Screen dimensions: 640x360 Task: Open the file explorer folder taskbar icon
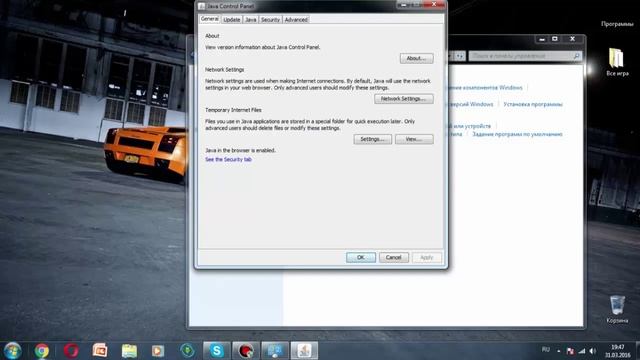[129, 351]
